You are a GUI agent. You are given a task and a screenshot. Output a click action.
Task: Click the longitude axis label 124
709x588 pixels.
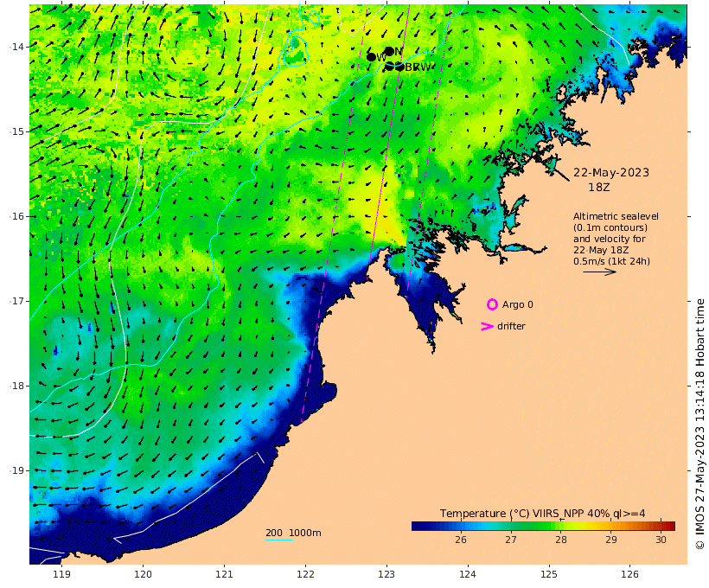(468, 574)
